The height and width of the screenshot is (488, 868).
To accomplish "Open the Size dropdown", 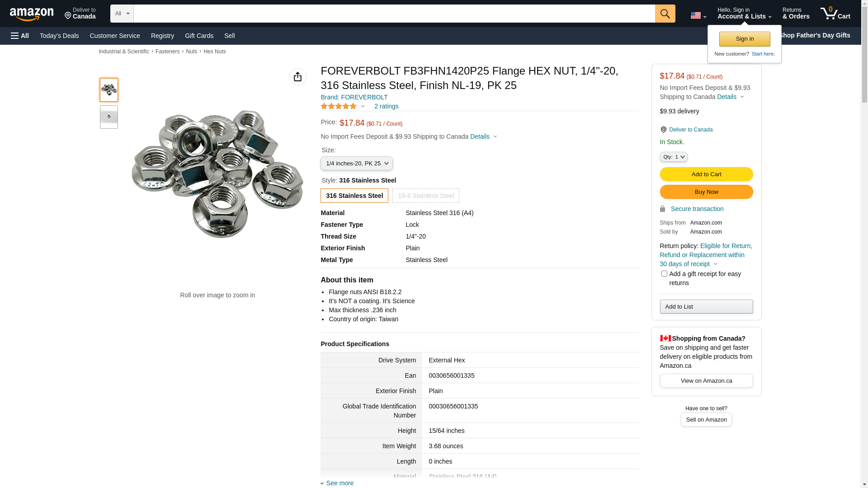I will [x=356, y=164].
